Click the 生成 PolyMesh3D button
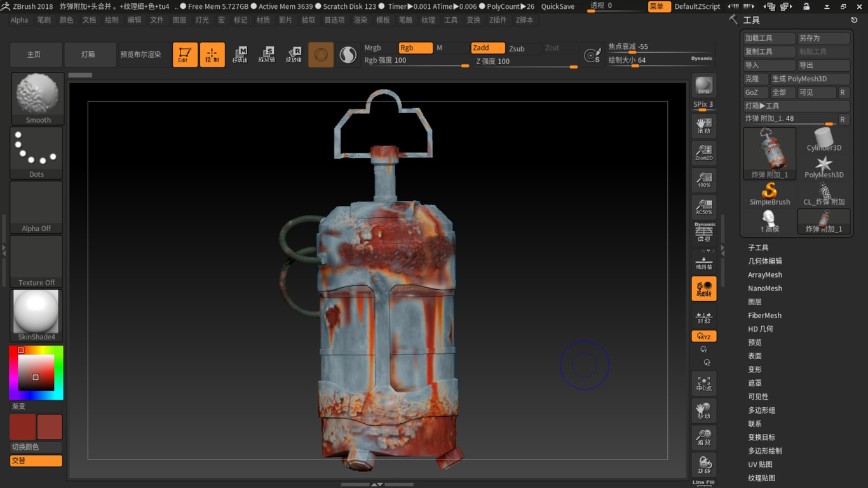This screenshot has width=868, height=488. tap(810, 79)
